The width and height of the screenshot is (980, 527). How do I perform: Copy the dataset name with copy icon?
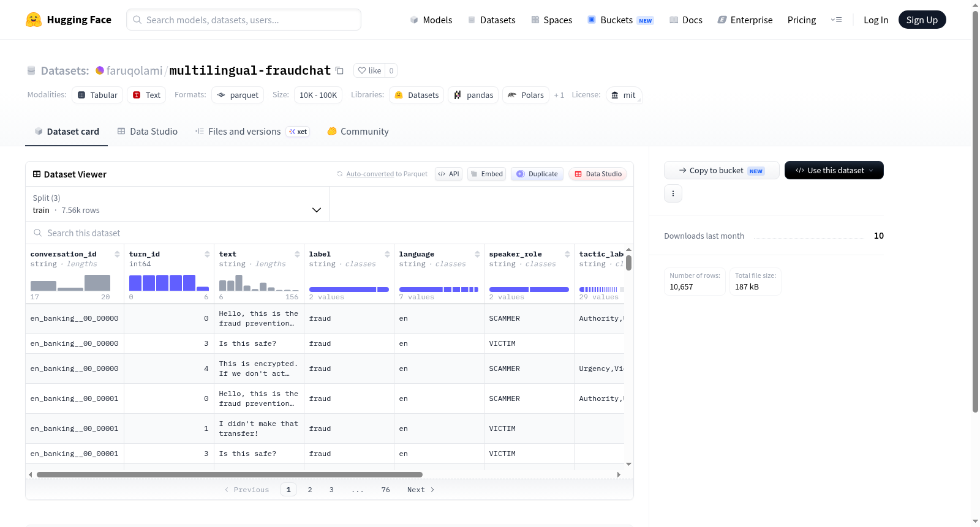pyautogui.click(x=339, y=70)
